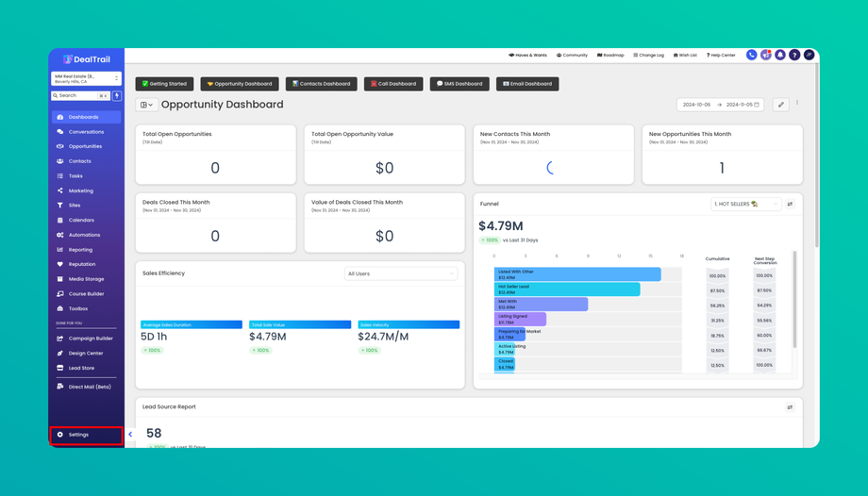Switch to Opportunity Dashboard button
The height and width of the screenshot is (496, 868).
pyautogui.click(x=240, y=84)
